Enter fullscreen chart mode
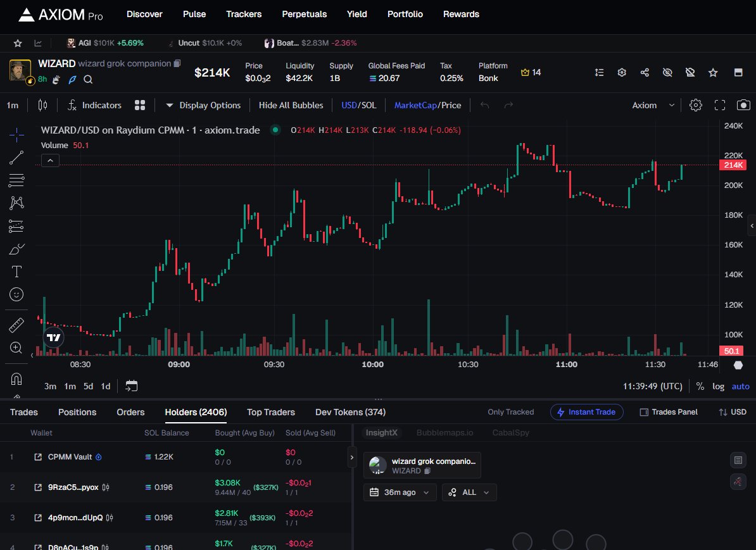The height and width of the screenshot is (550, 756). [x=720, y=105]
